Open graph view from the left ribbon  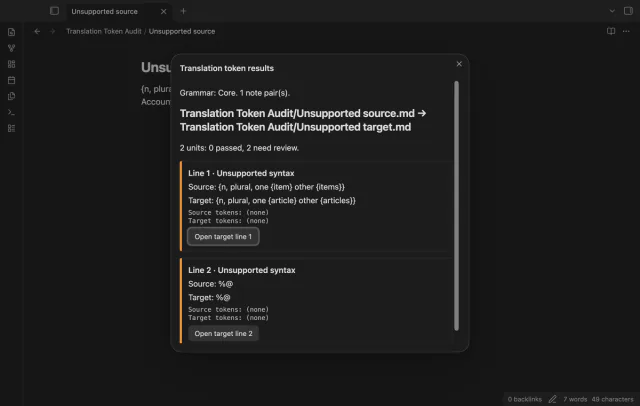point(11,48)
